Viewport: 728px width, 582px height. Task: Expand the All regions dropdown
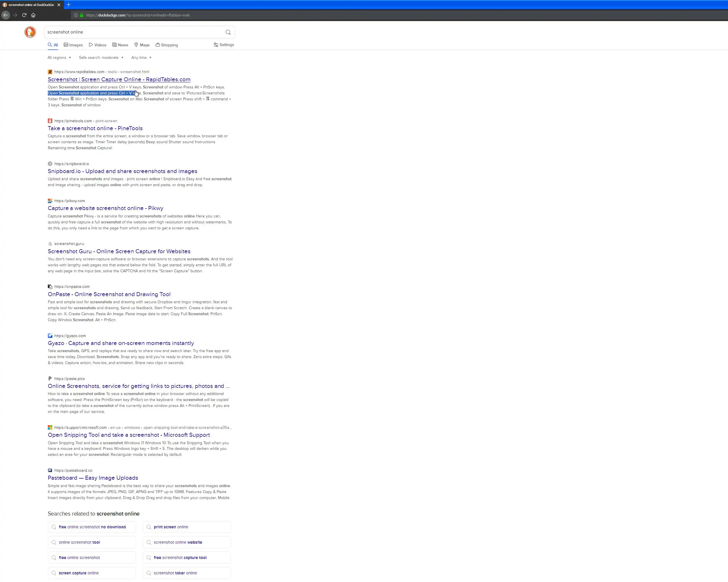pos(59,58)
